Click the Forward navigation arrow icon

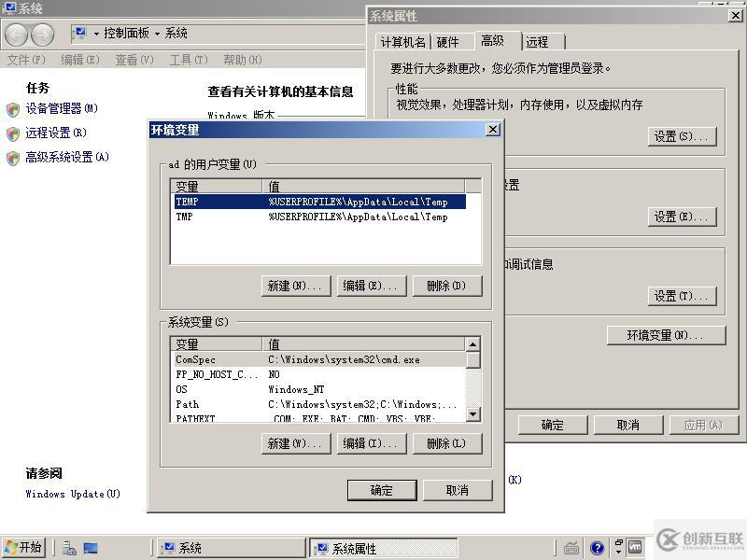point(43,35)
